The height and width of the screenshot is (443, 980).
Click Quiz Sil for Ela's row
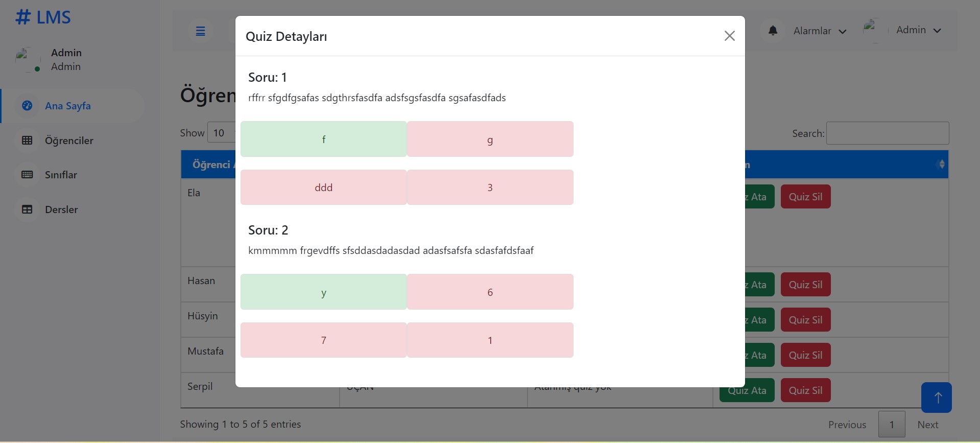(805, 197)
